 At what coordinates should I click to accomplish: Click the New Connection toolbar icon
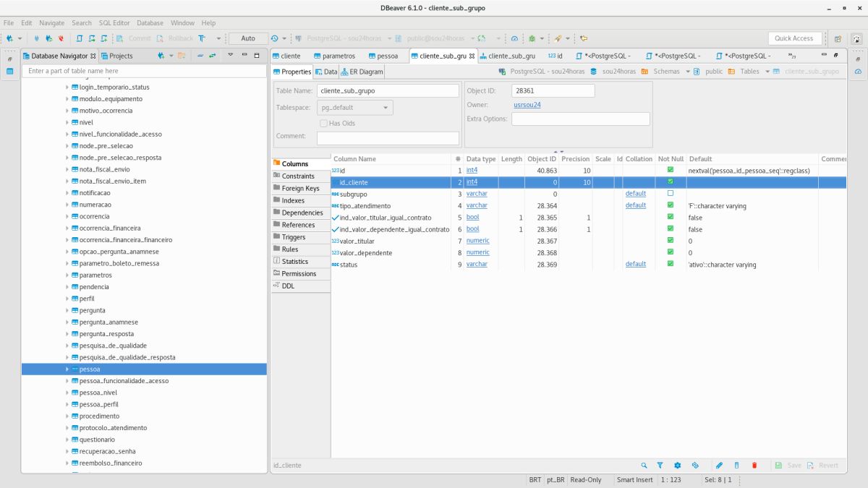coord(9,38)
